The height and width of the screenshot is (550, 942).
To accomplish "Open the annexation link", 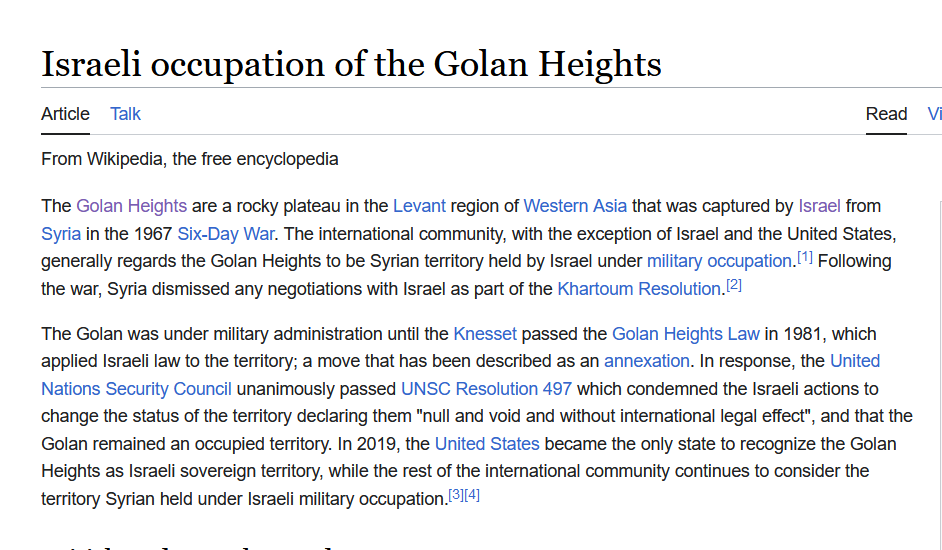I will click(x=646, y=361).
